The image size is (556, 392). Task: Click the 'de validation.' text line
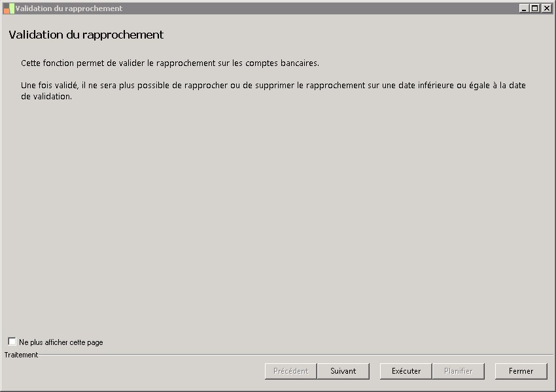point(46,97)
